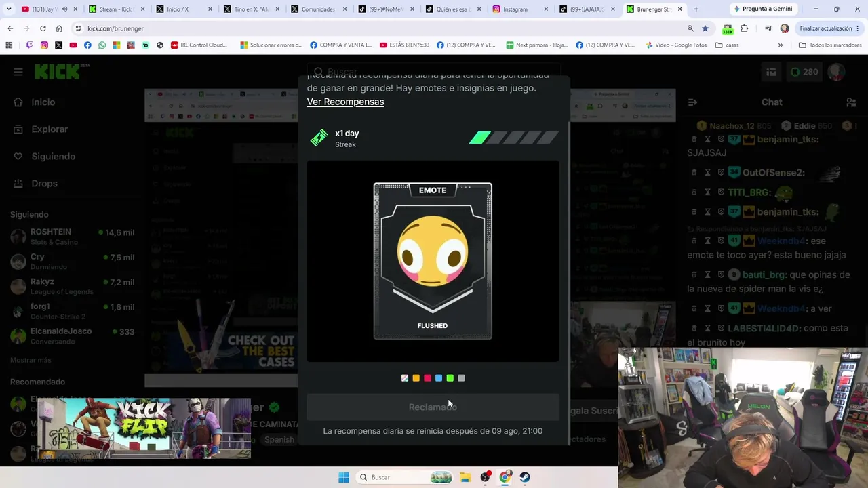868x488 pixels.
Task: Click the FLUSHED emote reward card
Action: tap(433, 261)
